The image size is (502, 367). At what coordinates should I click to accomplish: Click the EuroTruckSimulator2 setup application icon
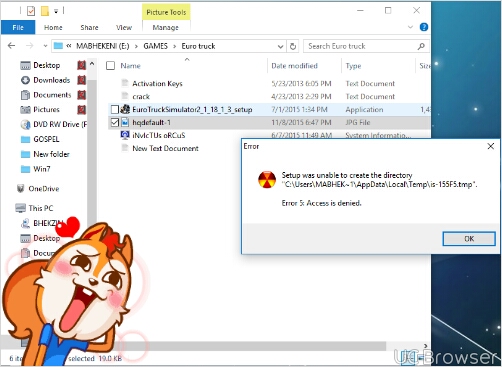click(125, 109)
